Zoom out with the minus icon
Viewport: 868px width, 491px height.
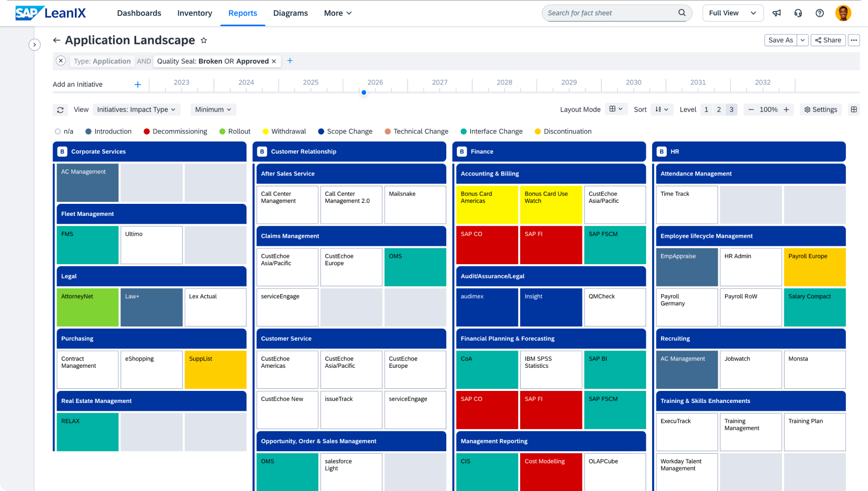(x=751, y=110)
